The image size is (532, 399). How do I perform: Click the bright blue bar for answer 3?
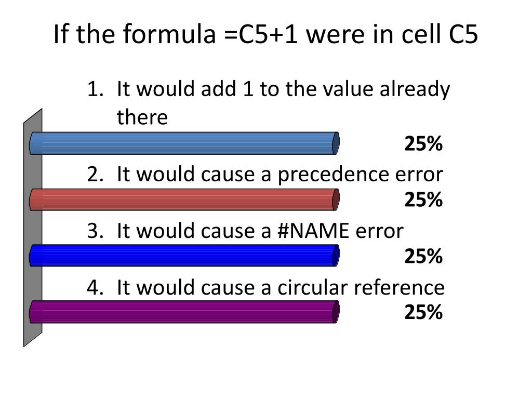(184, 256)
